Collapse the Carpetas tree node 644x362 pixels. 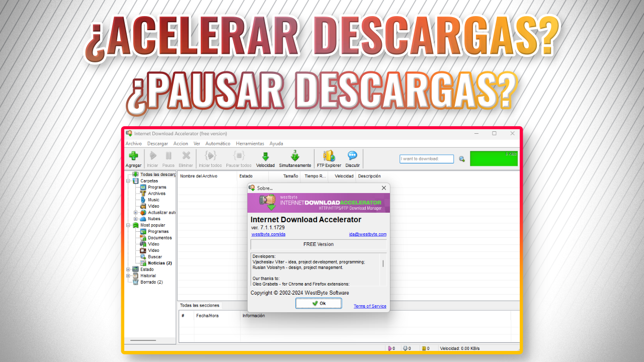point(128,181)
